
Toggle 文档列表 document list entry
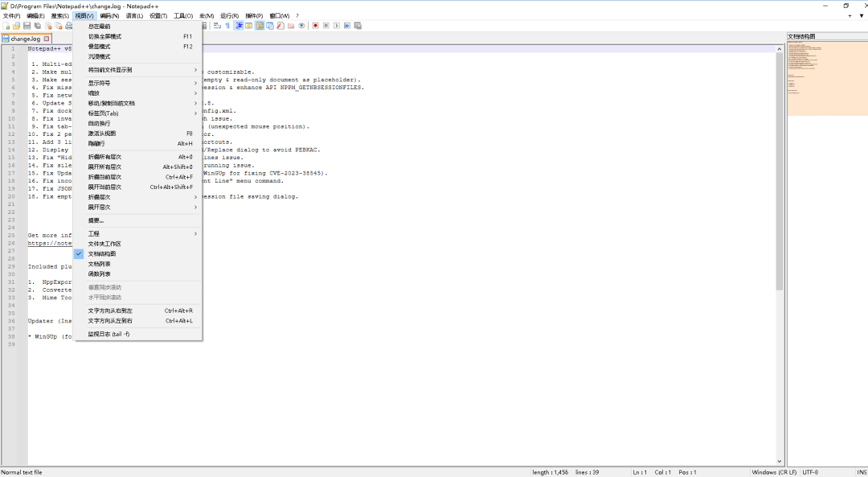pos(138,264)
